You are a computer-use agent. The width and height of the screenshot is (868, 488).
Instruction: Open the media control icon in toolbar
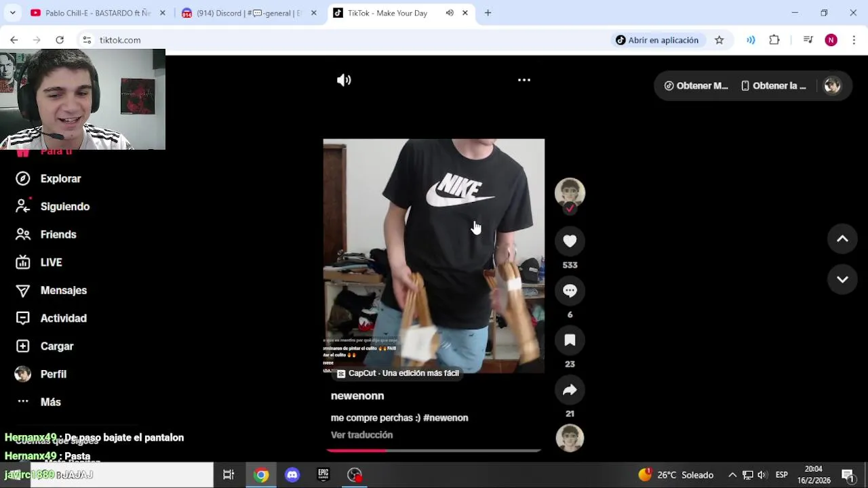808,40
